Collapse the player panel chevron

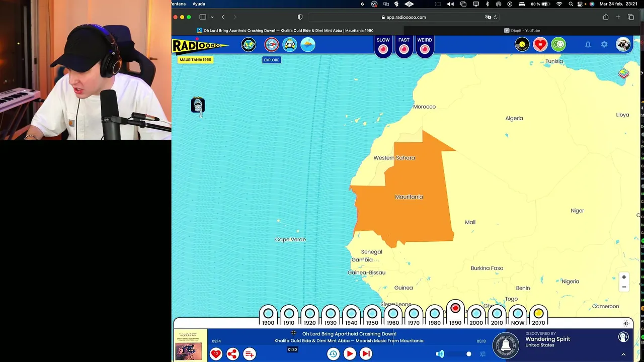click(x=623, y=354)
